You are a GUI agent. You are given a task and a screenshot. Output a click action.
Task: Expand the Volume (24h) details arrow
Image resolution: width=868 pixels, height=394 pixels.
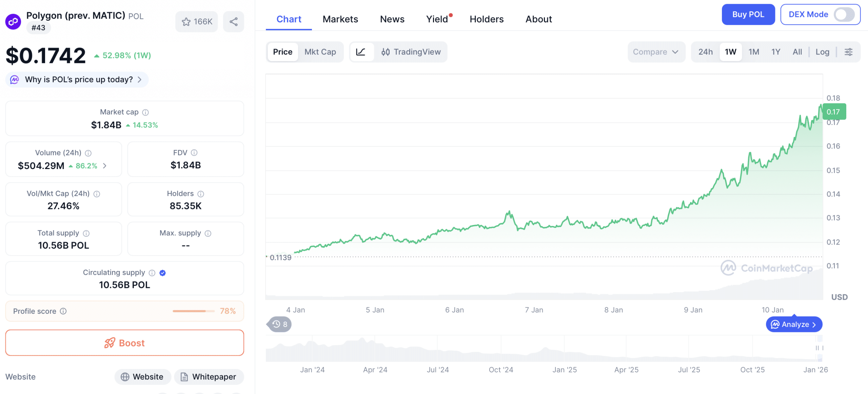tap(105, 166)
